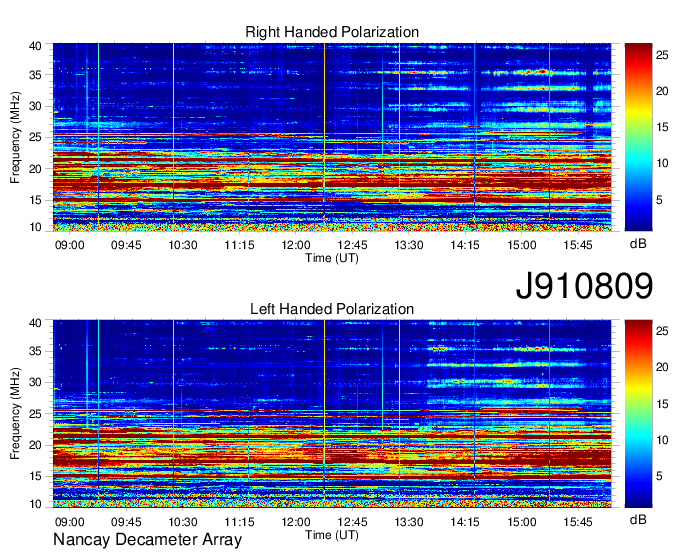The width and height of the screenshot is (680, 552).
Task: Click the 25 MHz tick on bottom plot
Action: coord(35,414)
